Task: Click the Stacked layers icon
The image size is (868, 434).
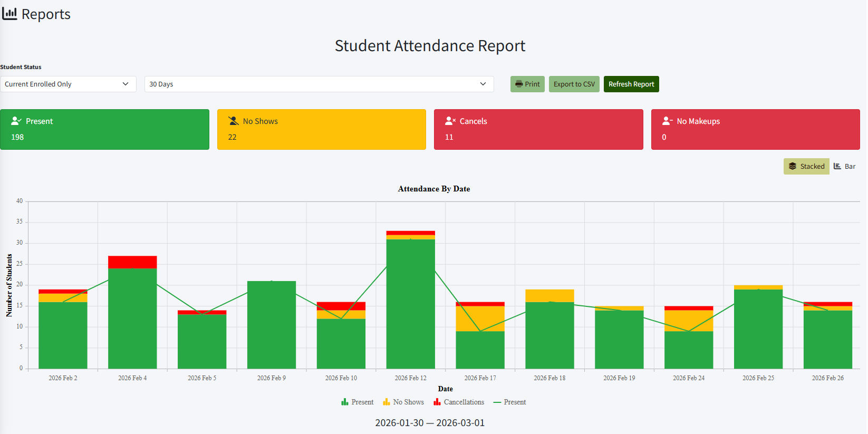Action: [x=793, y=167]
